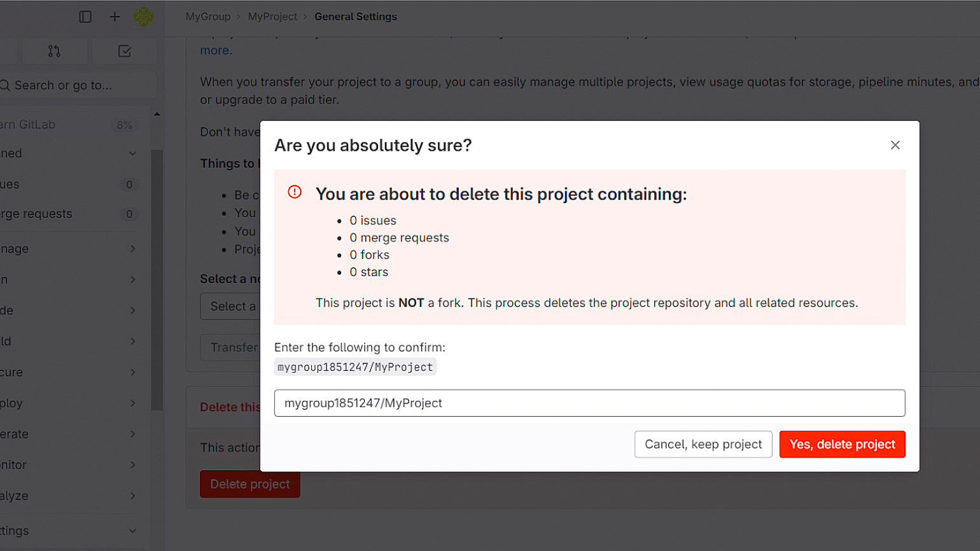The width and height of the screenshot is (980, 551).
Task: Click the MyGroup breadcrumb link
Action: point(208,17)
